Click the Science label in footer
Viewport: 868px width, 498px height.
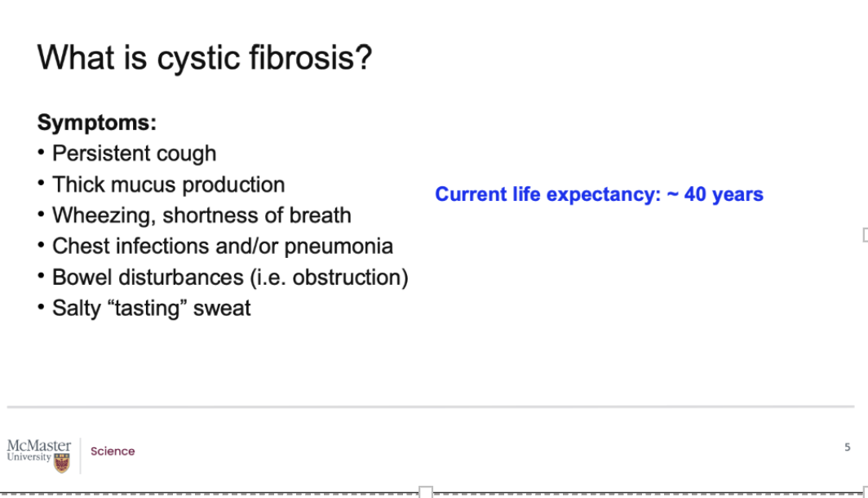tap(113, 451)
